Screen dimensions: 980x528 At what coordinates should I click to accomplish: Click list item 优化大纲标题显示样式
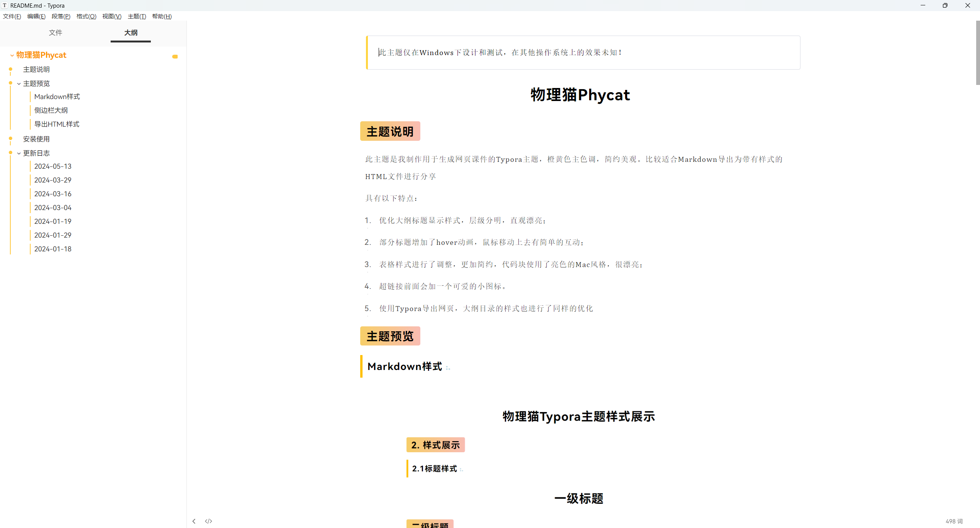pyautogui.click(x=462, y=220)
